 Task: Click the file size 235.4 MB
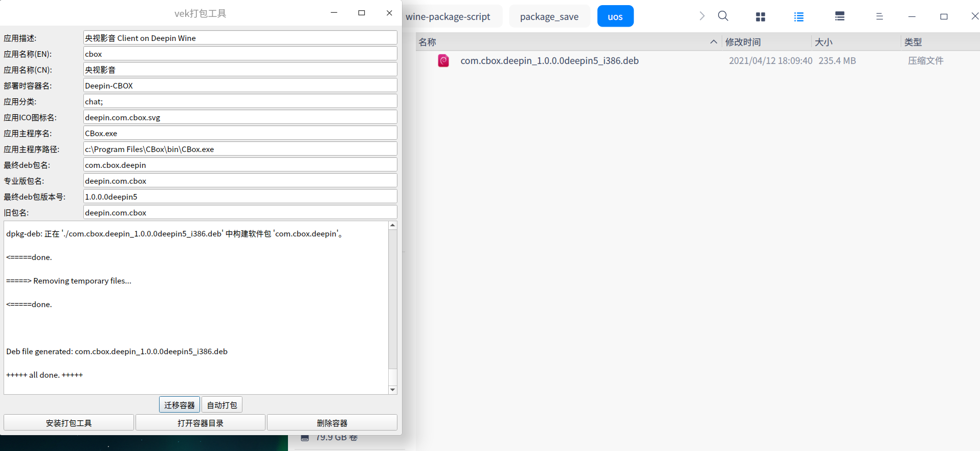tap(837, 61)
